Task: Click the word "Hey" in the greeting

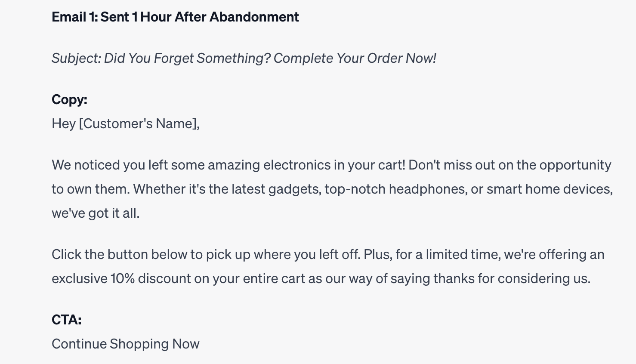Action: coord(63,123)
